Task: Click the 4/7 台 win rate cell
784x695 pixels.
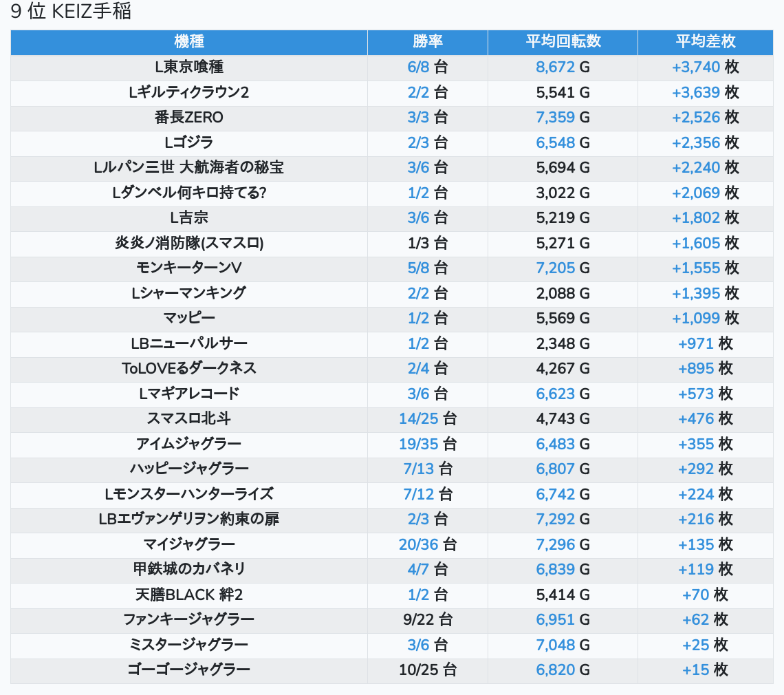Action: click(x=428, y=569)
